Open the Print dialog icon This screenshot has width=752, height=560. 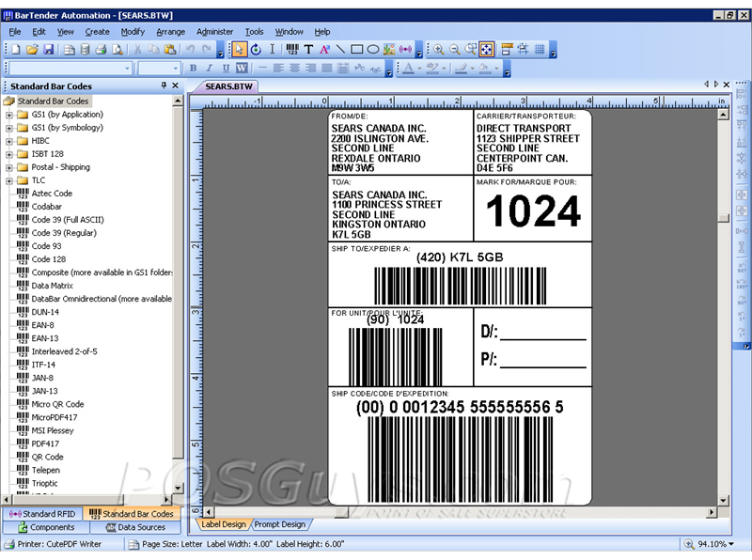(x=102, y=47)
